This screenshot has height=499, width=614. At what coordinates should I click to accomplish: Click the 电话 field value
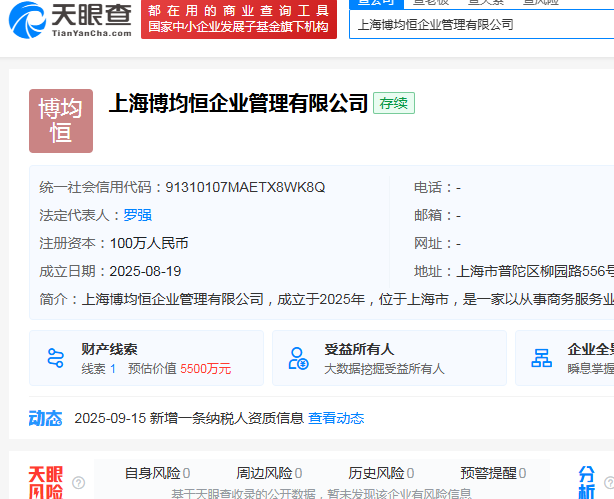(458, 188)
